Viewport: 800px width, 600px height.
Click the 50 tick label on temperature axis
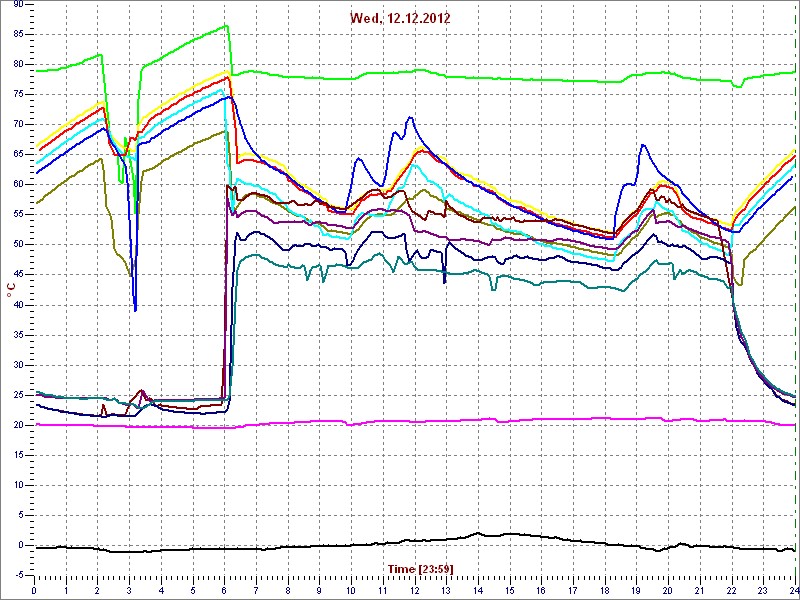[x=17, y=245]
